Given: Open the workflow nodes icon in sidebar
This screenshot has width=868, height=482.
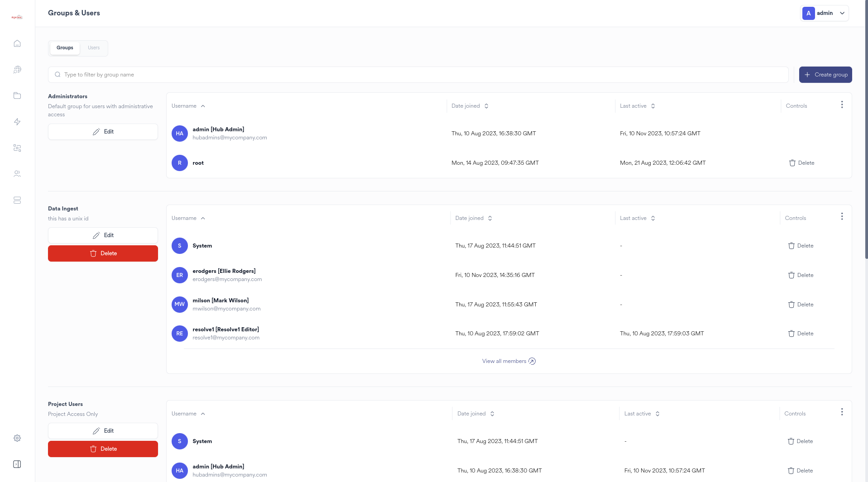Looking at the screenshot, I should coord(17,148).
